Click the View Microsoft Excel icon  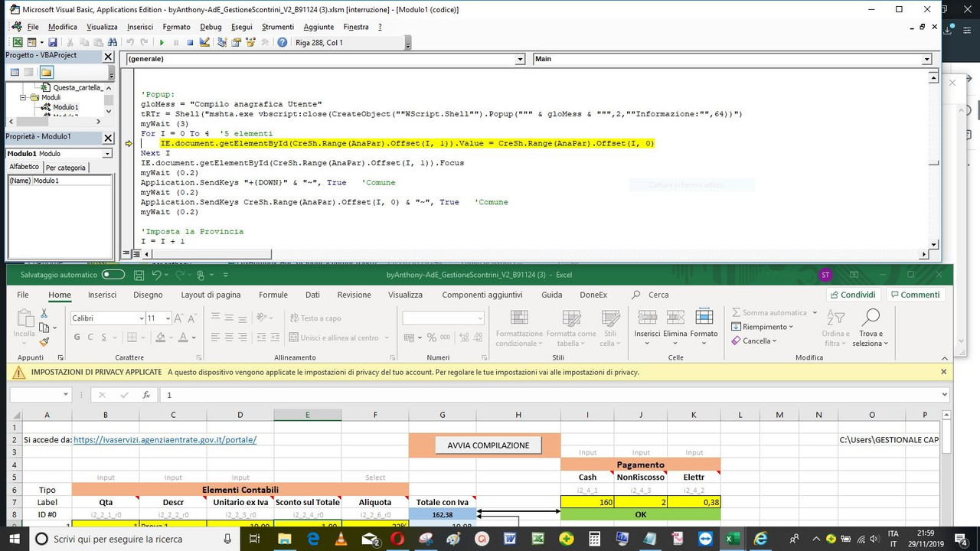[x=17, y=42]
